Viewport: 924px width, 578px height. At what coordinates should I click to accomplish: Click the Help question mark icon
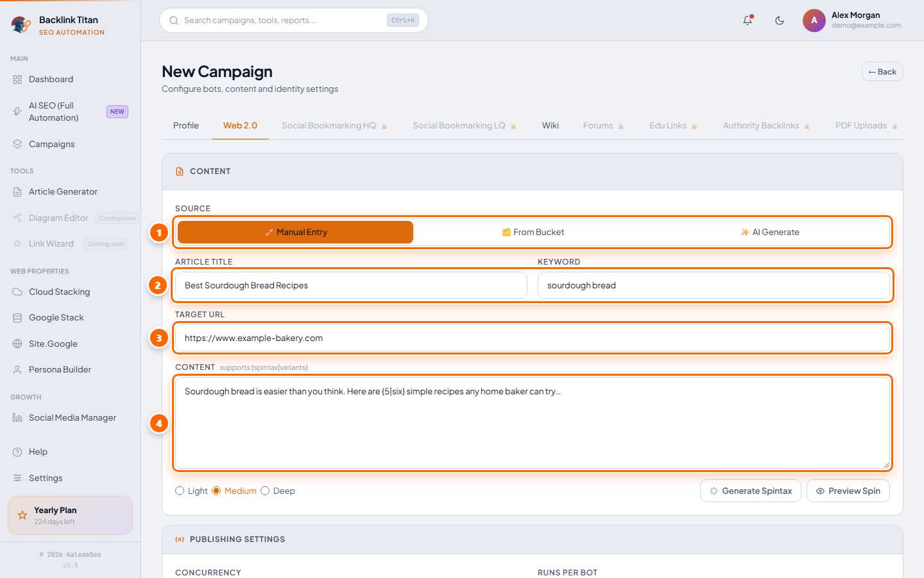point(17,451)
